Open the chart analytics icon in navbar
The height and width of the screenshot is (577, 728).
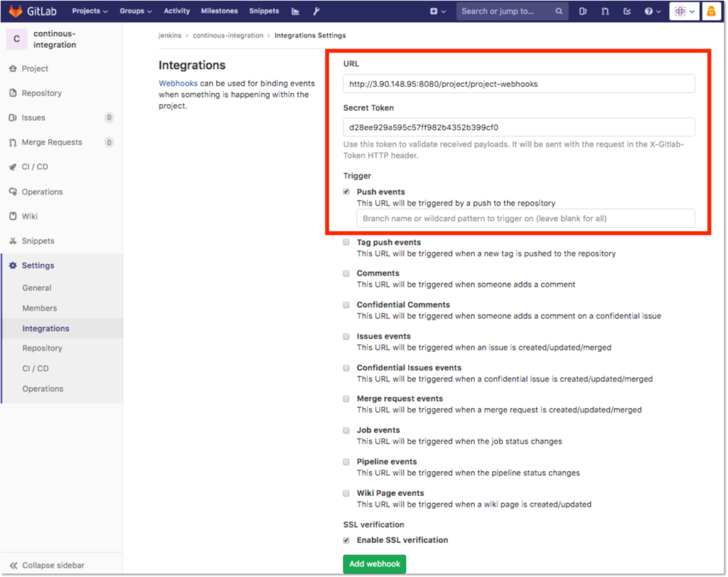[x=295, y=11]
